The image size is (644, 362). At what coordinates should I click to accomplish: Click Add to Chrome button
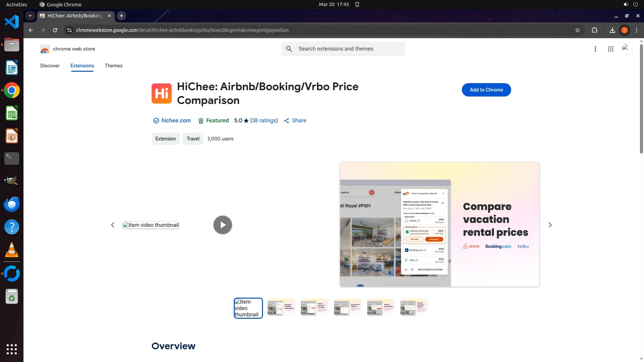pos(486,90)
